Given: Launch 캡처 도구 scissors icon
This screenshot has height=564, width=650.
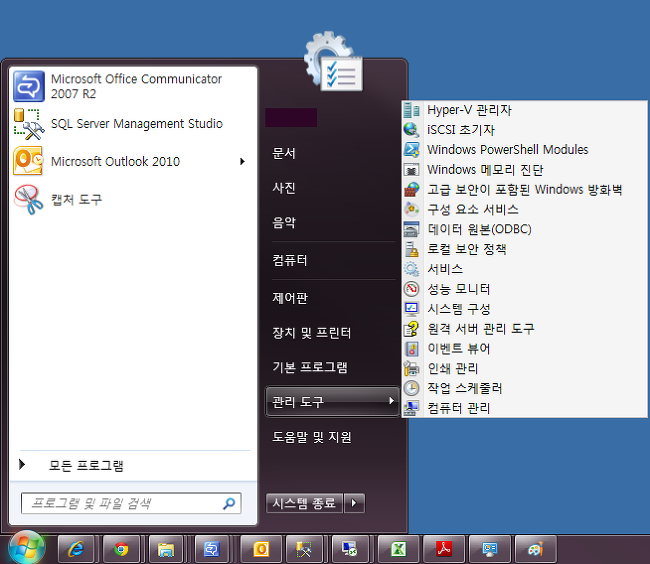Looking at the screenshot, I should pos(29,199).
